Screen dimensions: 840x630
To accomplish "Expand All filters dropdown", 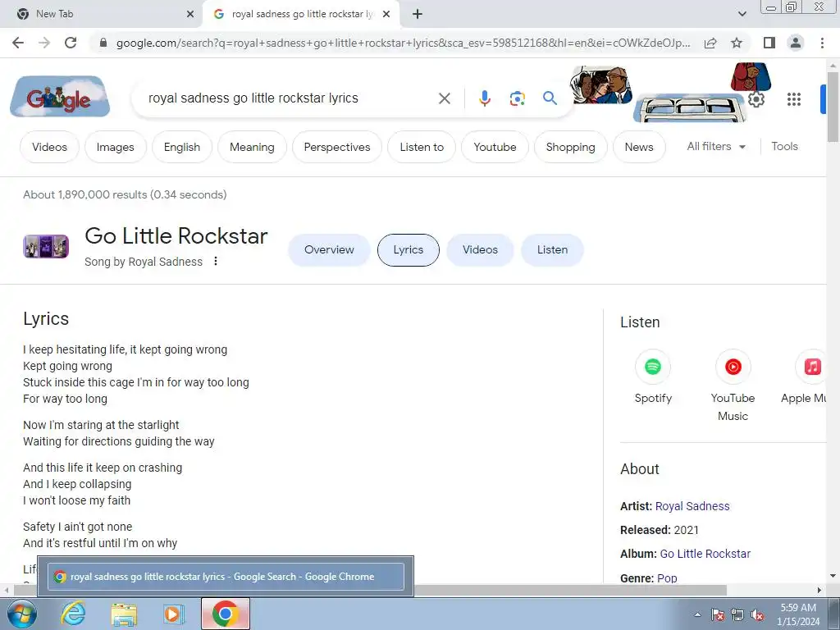I will [x=715, y=146].
